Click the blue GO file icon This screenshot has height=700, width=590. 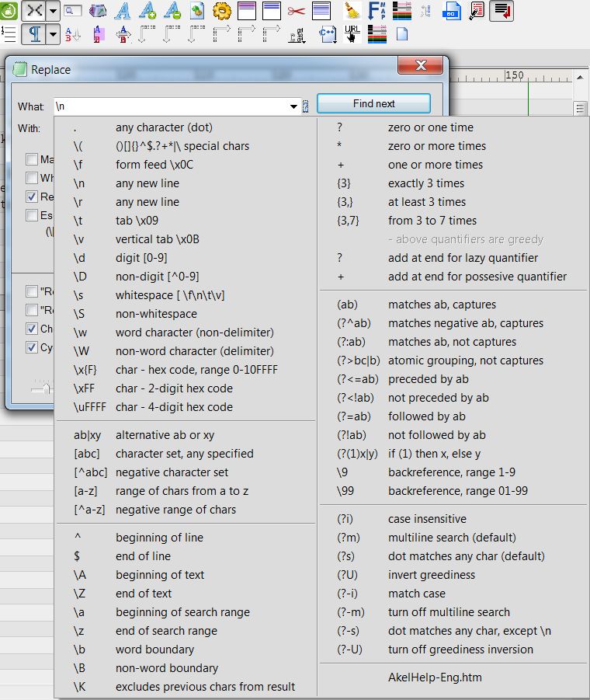pyautogui.click(x=451, y=11)
